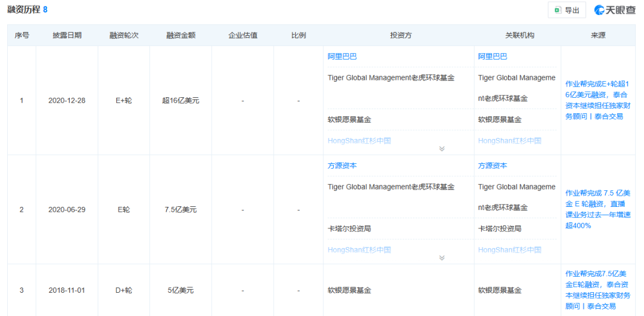Screen dimensions: 644x316
Task: Open the source article about 直播课业务 growing over 400%
Action: point(597,209)
